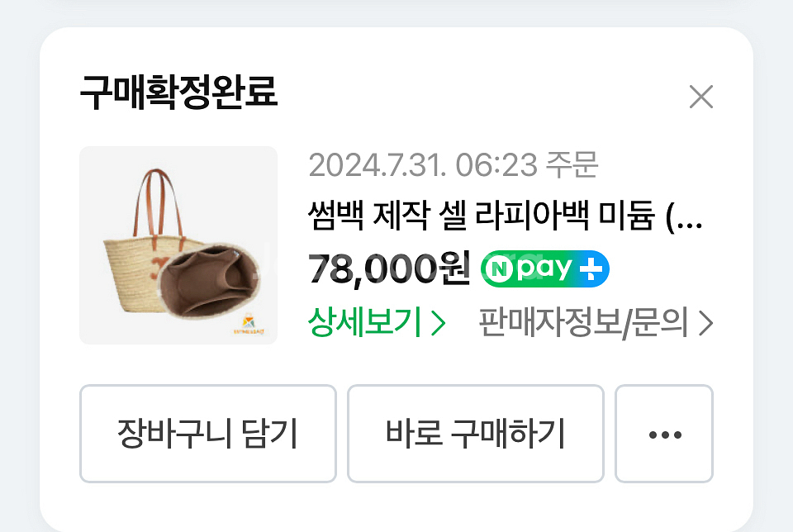Open 상세보기 order details link
Screen dimensions: 793x532
[x=377, y=323]
